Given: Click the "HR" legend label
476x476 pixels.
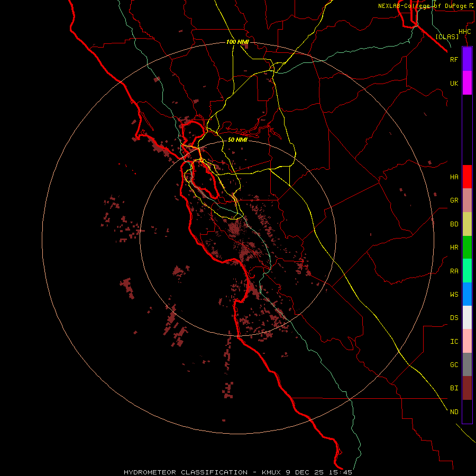Looking at the screenshot, I should click(x=454, y=248).
